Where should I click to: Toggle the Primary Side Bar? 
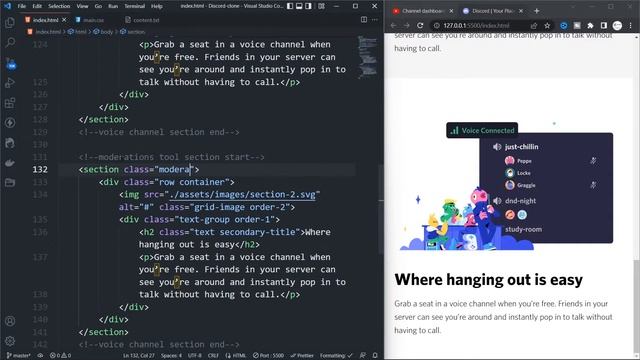290,6
